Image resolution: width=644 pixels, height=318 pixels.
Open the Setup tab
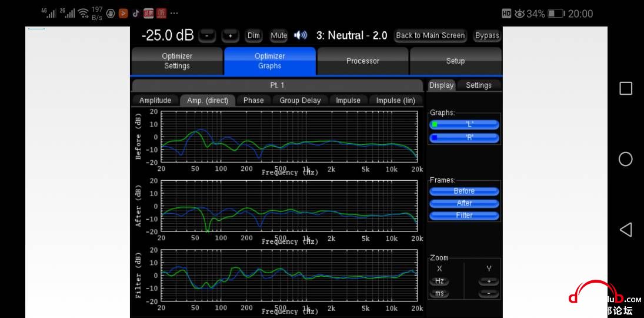pos(455,61)
